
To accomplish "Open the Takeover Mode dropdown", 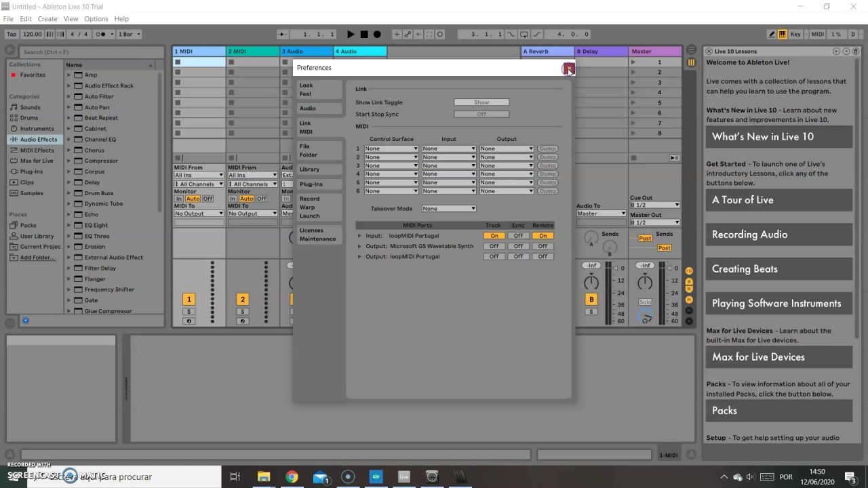I will point(448,208).
